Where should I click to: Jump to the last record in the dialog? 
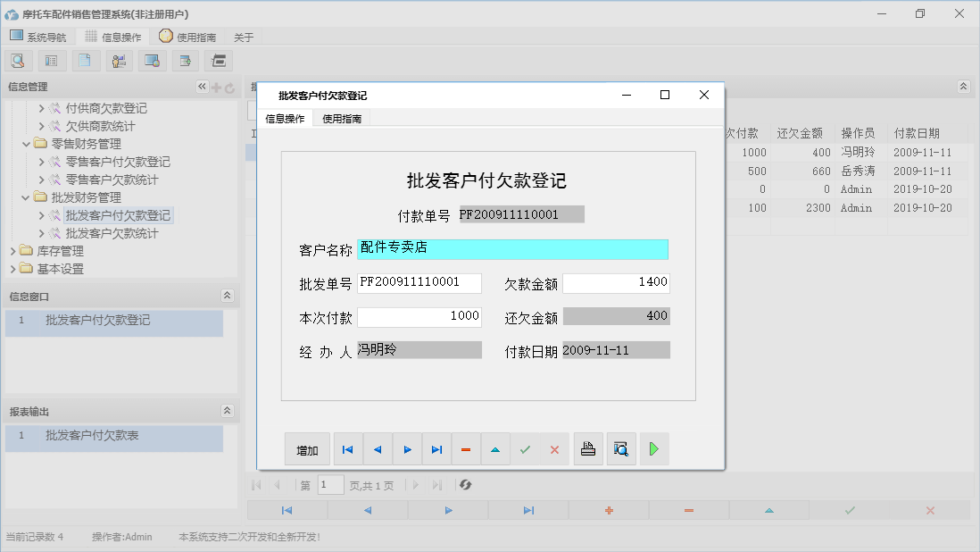click(436, 448)
